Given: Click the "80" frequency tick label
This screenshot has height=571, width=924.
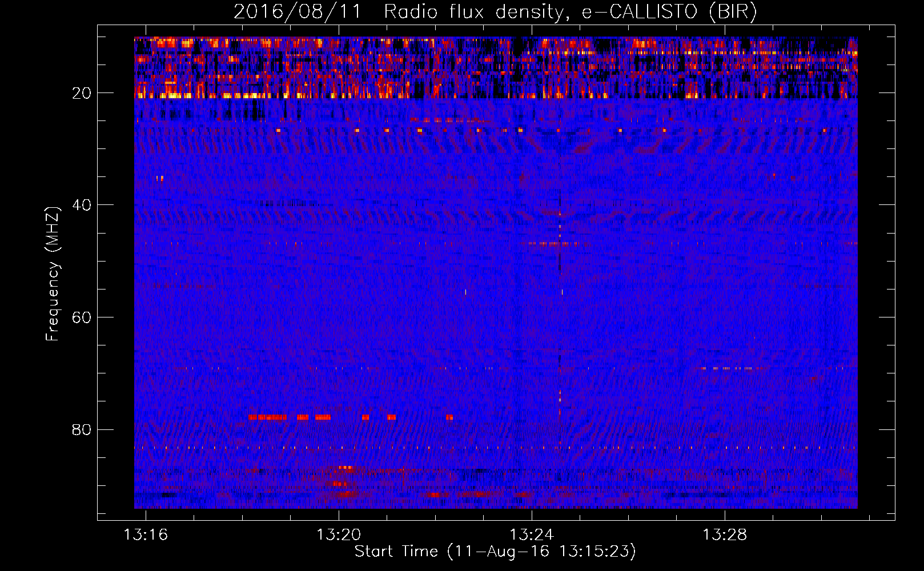Looking at the screenshot, I should [82, 429].
